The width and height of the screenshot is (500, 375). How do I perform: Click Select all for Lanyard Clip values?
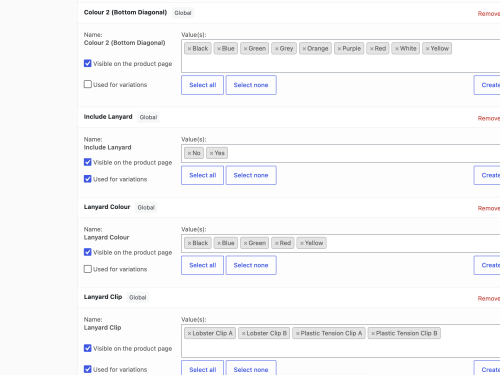coord(202,368)
